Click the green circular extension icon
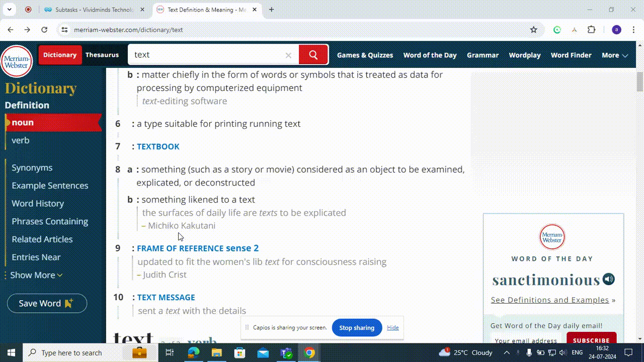Image resolution: width=644 pixels, height=362 pixels. coord(557,30)
